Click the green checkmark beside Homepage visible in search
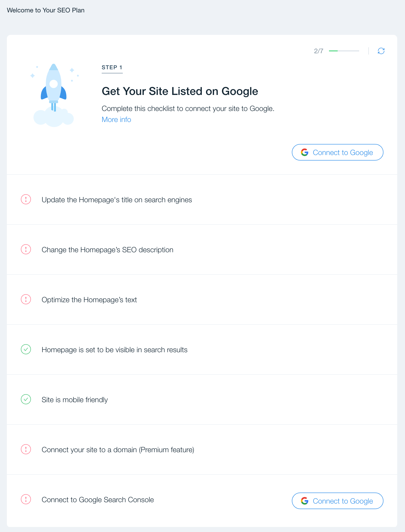The height and width of the screenshot is (532, 405). pyautogui.click(x=26, y=349)
